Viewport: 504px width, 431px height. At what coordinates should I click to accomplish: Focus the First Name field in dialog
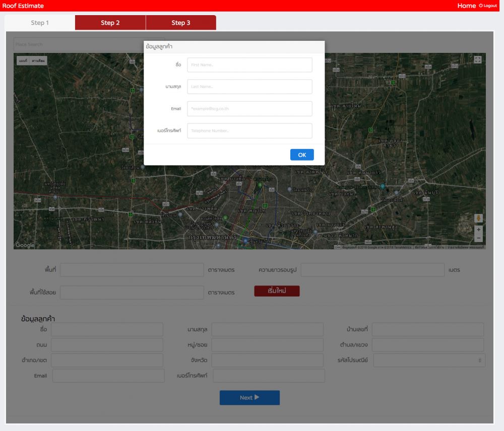pos(249,65)
